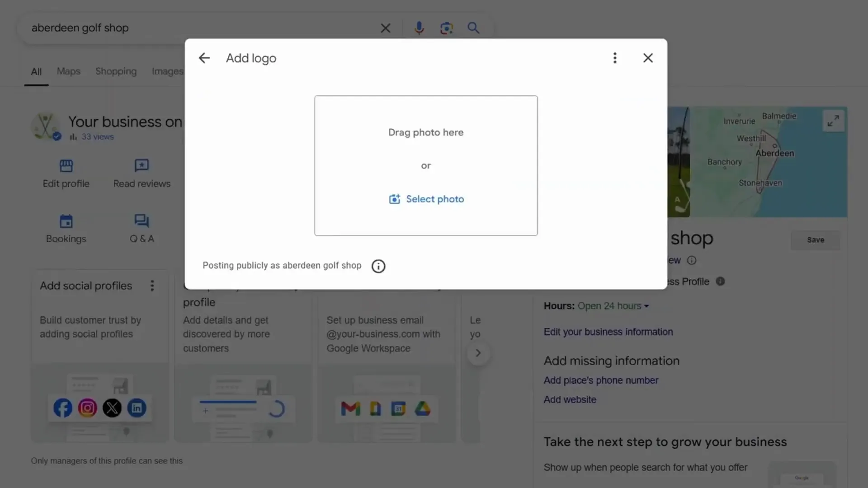Screen dimensions: 868x488
Task: Click the Gmail icon on Workspace card
Action: coord(350,409)
